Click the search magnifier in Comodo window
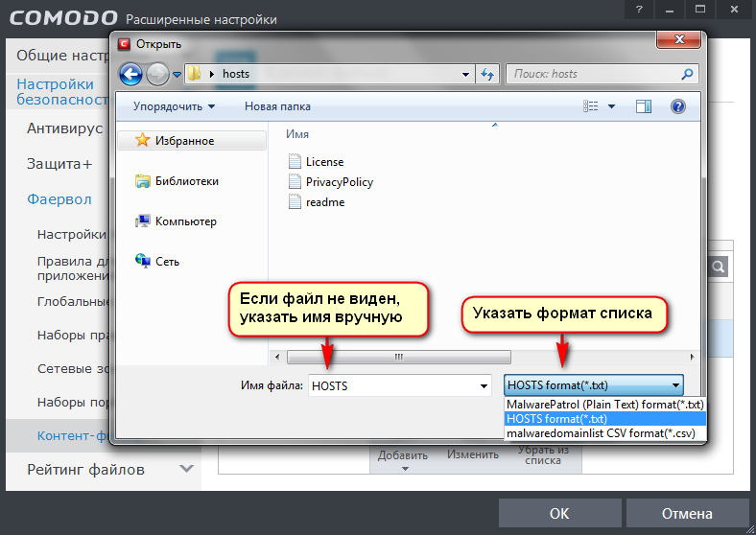This screenshot has height=535, width=756. [719, 267]
